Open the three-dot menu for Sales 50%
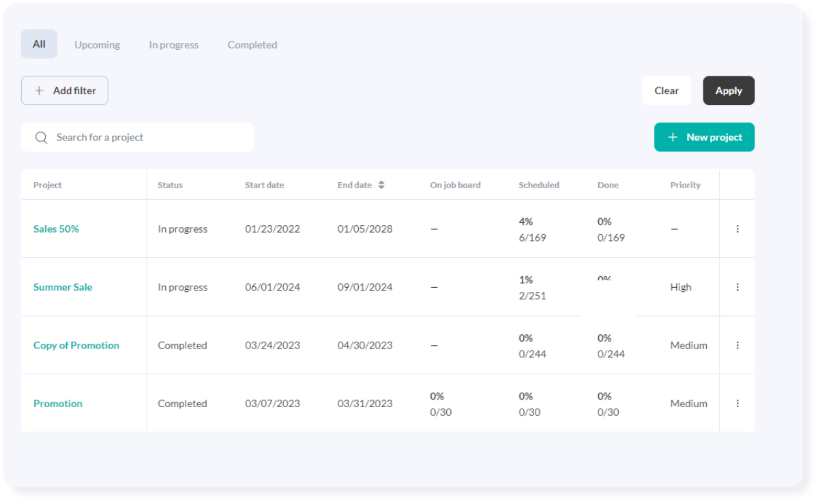The image size is (820, 504). click(737, 229)
